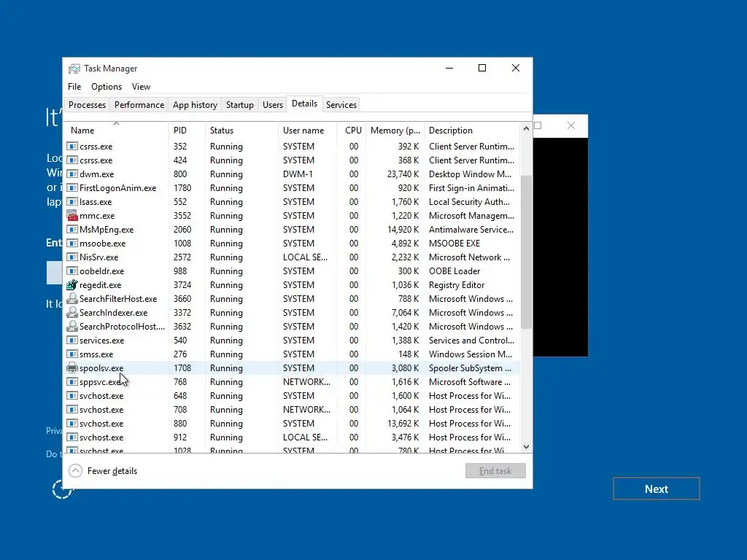Screen dimensions: 747x560
Task: Click the End task button
Action: [x=495, y=471]
